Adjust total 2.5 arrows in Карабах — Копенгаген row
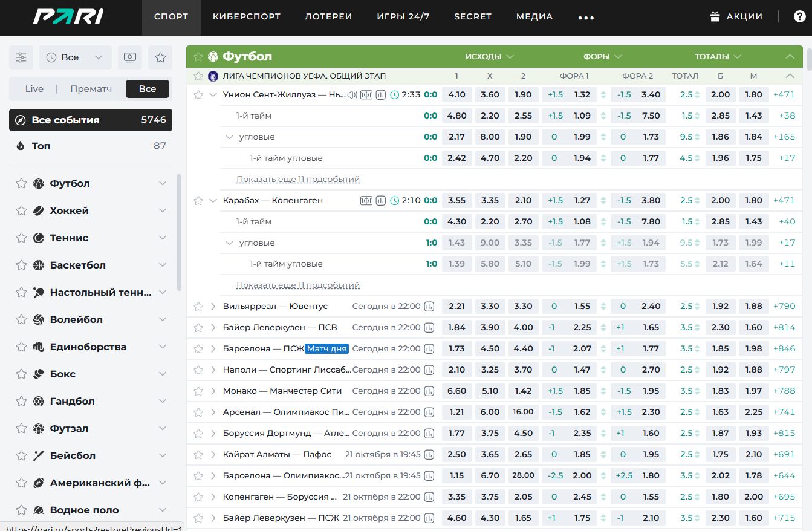The height and width of the screenshot is (531, 812). [x=697, y=201]
